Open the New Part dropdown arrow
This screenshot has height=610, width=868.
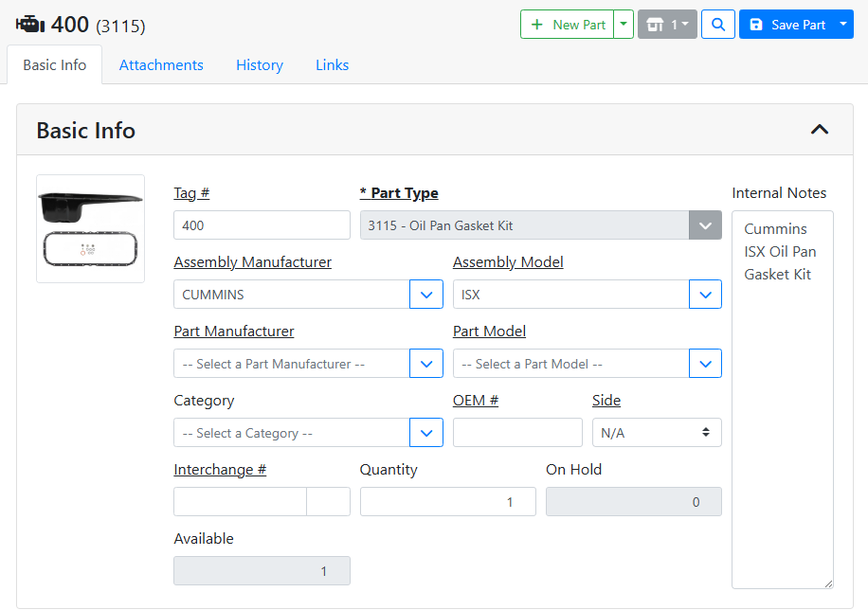point(624,25)
